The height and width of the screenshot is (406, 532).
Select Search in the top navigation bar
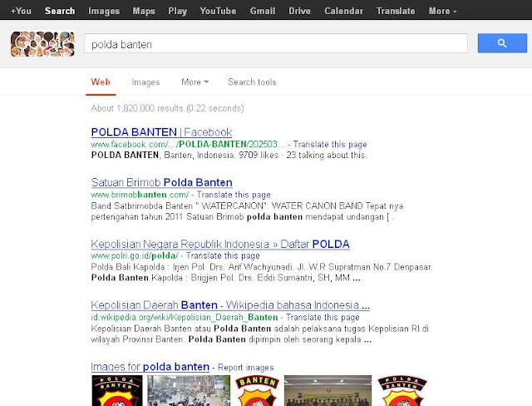tap(60, 11)
